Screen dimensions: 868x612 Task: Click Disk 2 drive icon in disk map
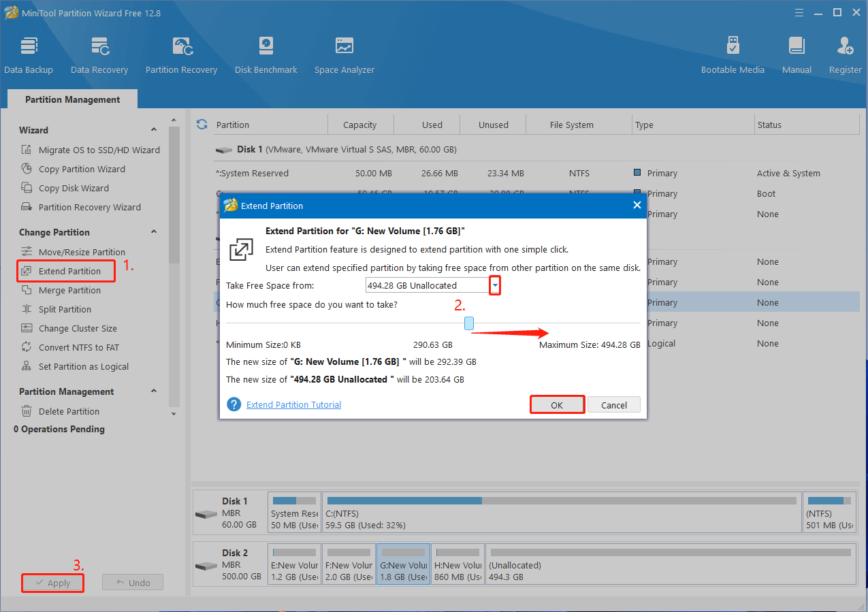tap(206, 566)
